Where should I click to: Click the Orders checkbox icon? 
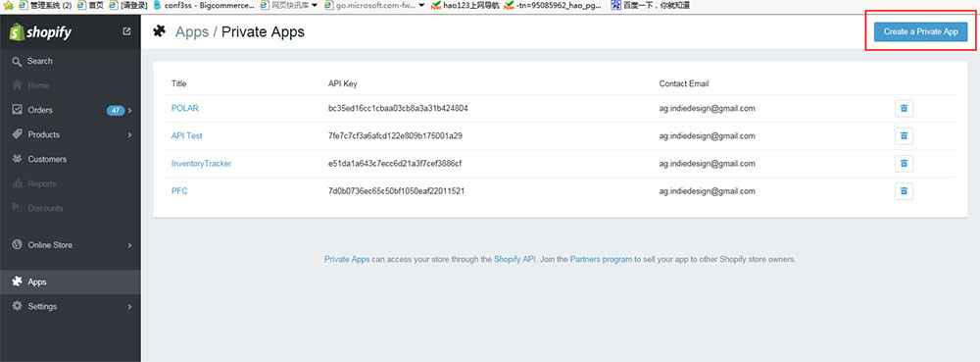[17, 110]
